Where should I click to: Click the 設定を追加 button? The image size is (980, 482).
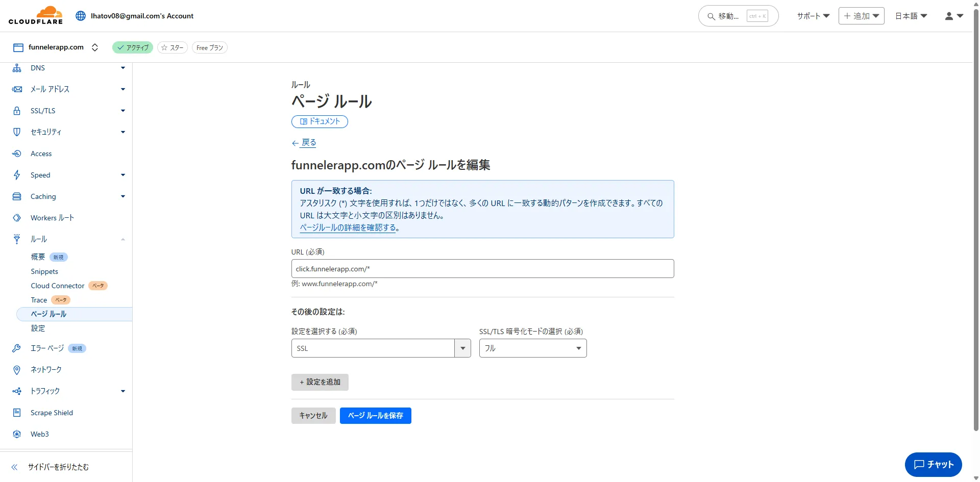[320, 383]
